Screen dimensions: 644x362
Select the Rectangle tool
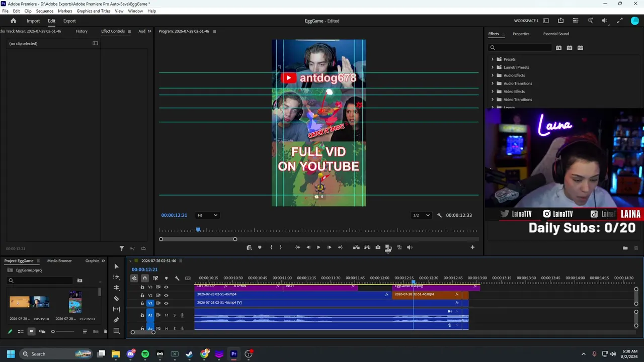116,331
